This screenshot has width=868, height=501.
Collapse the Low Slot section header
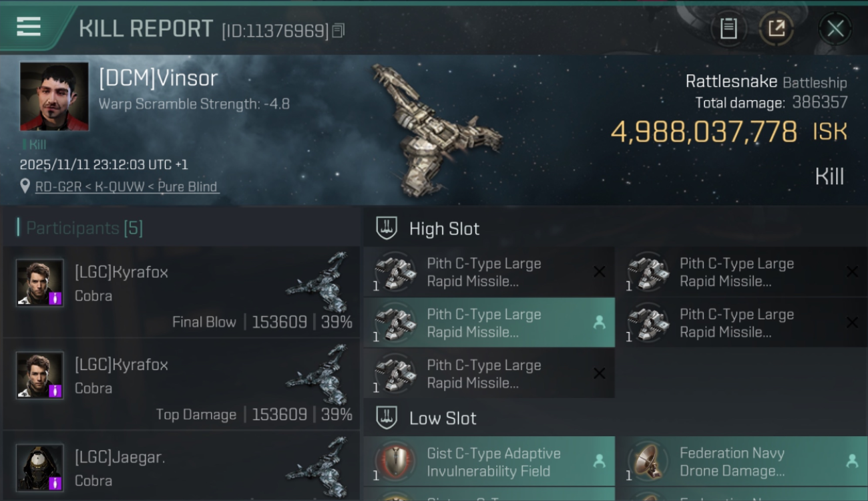pos(616,418)
